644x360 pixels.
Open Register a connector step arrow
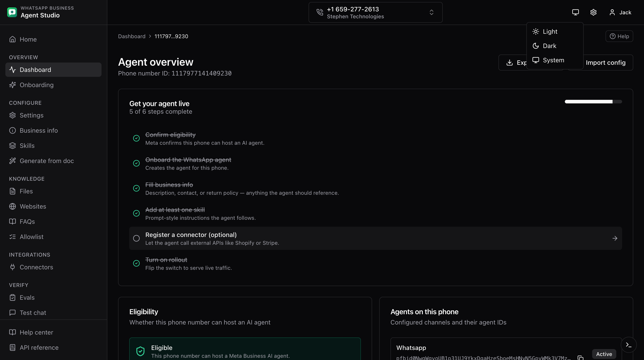point(615,238)
